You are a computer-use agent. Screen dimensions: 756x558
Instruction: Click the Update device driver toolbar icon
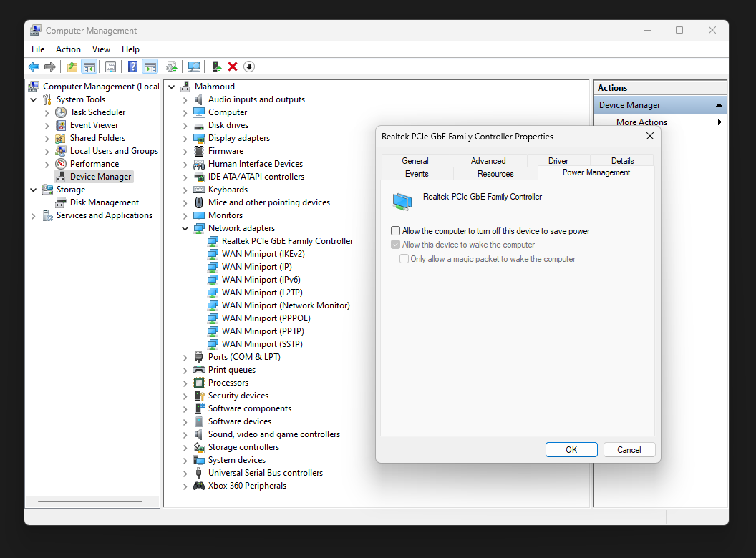tap(171, 67)
